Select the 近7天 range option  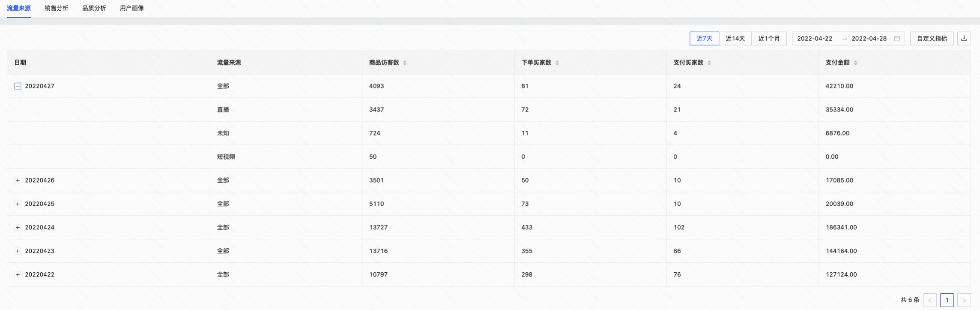point(704,38)
